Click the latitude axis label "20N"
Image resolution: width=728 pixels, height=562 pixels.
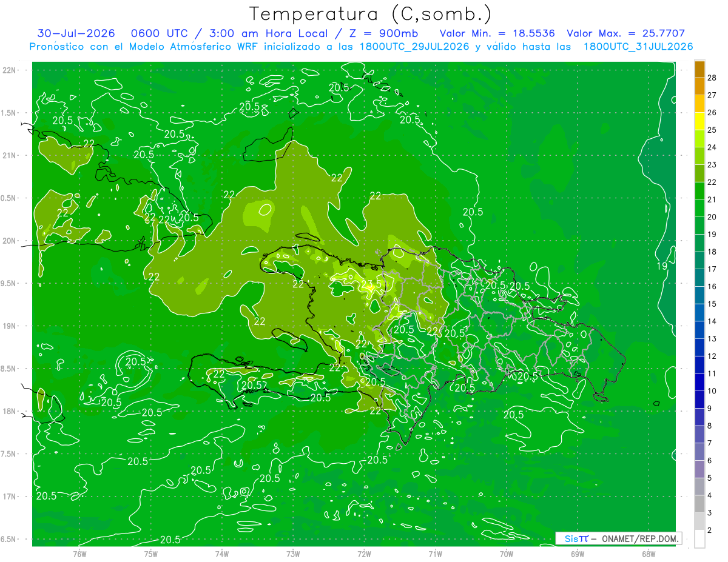(9, 241)
